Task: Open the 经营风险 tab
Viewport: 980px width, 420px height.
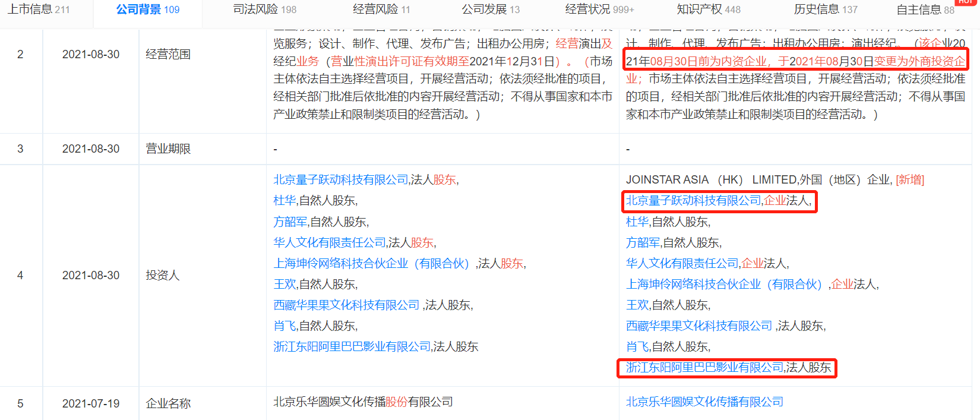Action: click(x=381, y=10)
